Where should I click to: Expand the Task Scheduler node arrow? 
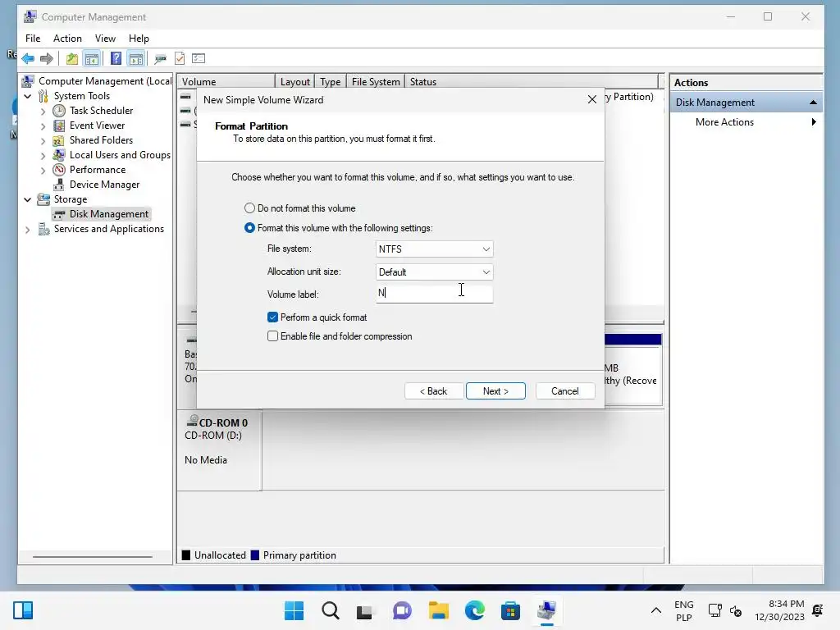(43, 111)
